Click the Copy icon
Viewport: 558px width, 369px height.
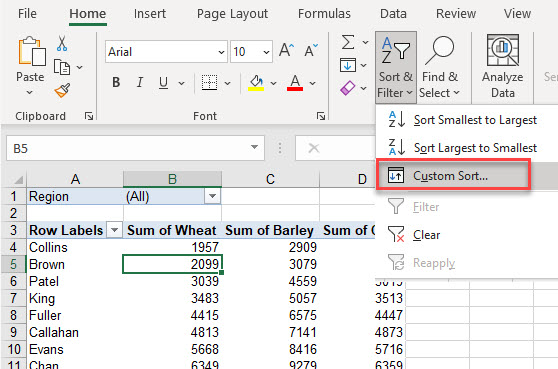point(62,67)
